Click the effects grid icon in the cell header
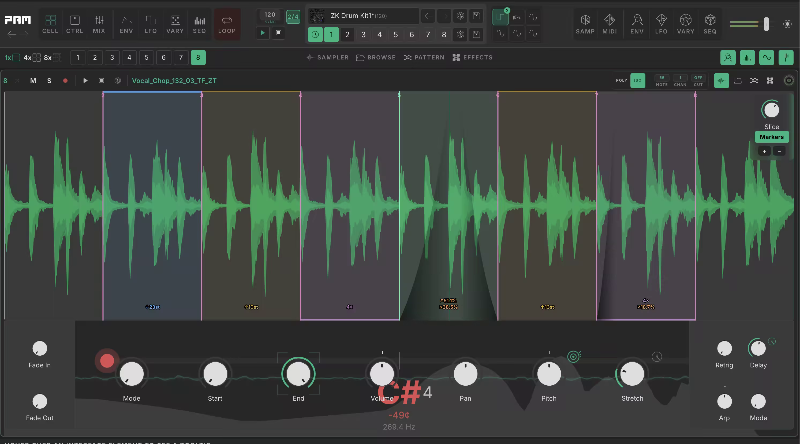The height and width of the screenshot is (444, 800). (x=770, y=81)
